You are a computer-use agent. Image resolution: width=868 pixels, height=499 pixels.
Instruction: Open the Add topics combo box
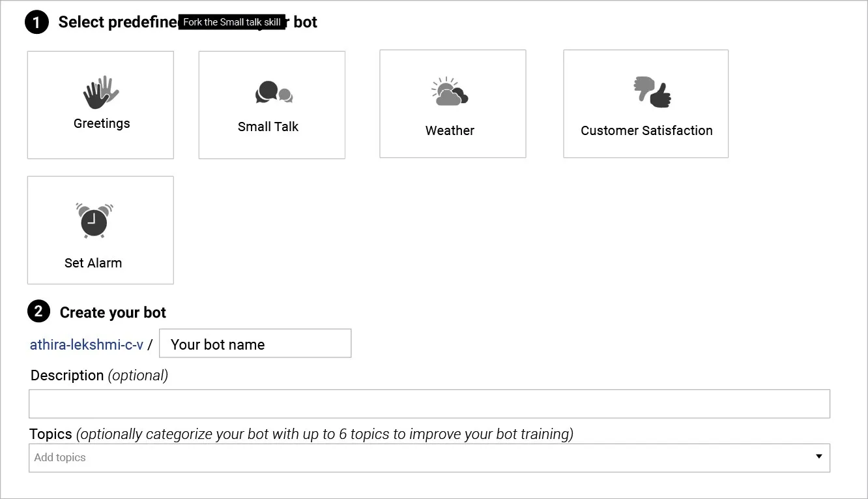(417, 457)
